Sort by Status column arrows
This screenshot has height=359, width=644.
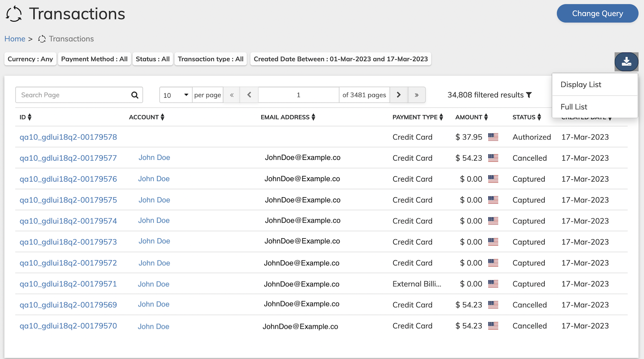coord(539,117)
